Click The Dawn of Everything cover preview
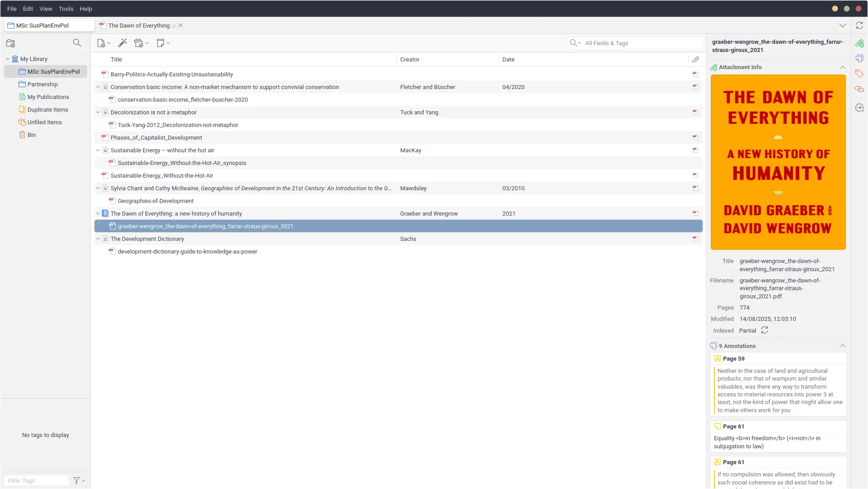Viewport: 868px width, 489px height. [x=778, y=162]
